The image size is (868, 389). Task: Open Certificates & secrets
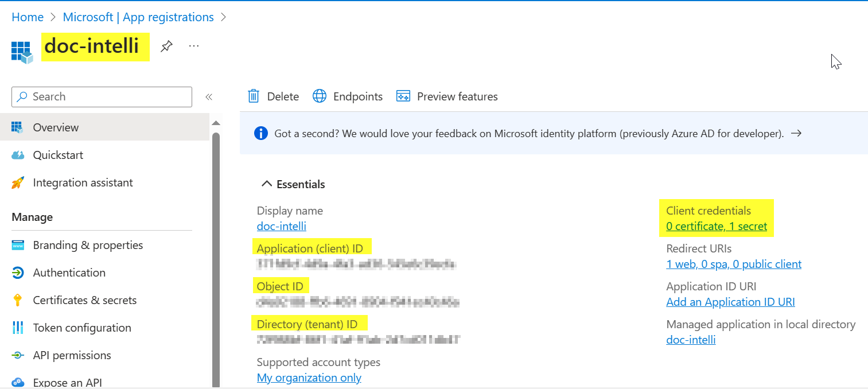click(x=104, y=300)
